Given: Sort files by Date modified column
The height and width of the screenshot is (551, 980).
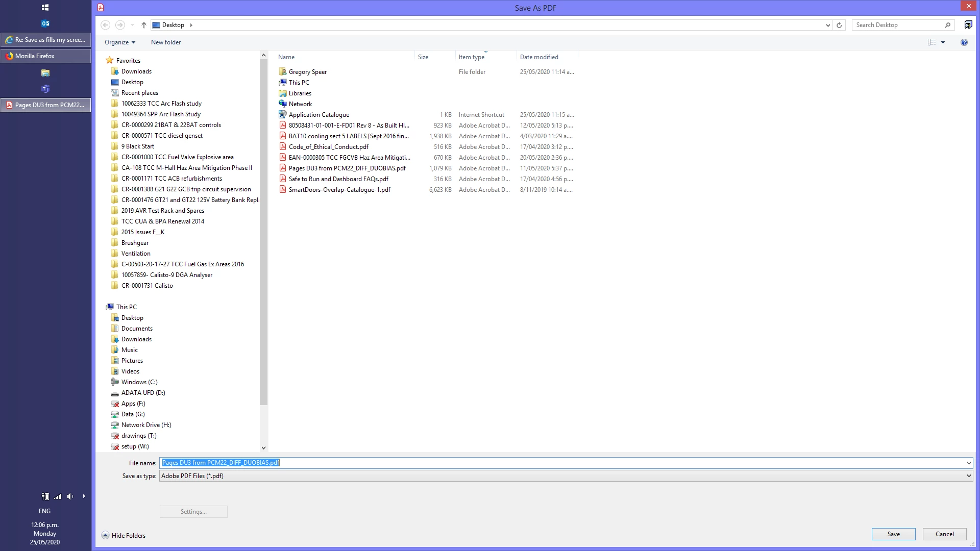Looking at the screenshot, I should (539, 57).
